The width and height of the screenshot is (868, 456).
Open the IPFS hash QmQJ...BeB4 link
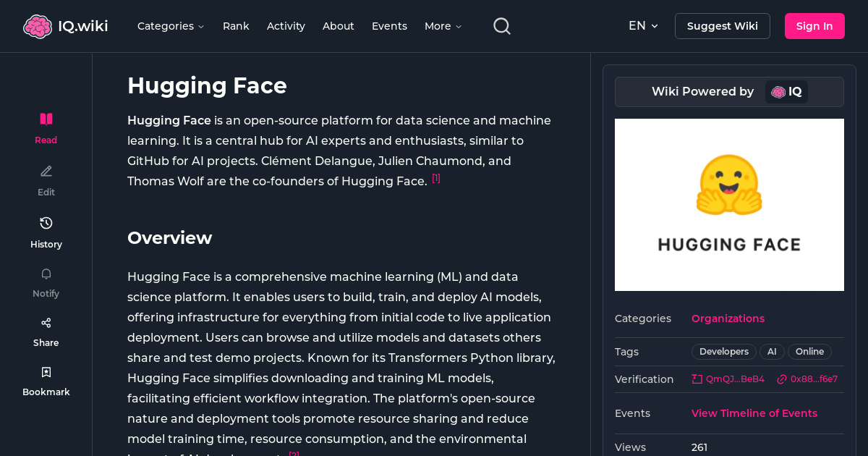coord(734,379)
